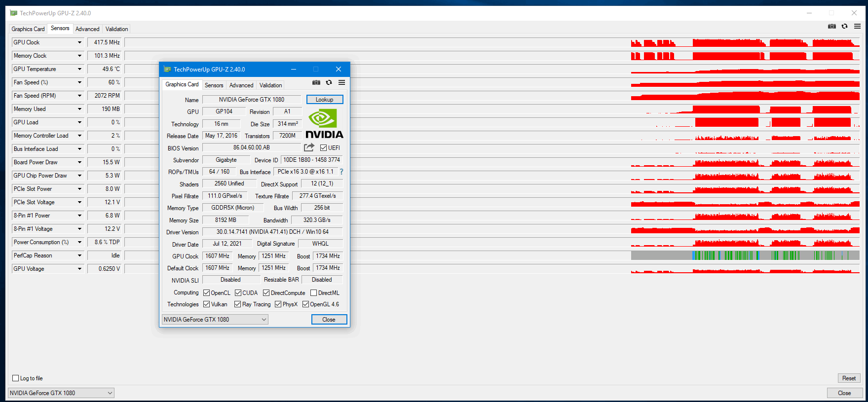Switch to Advanced tab in front window
Viewport: 868px width, 402px height.
pyautogui.click(x=241, y=85)
